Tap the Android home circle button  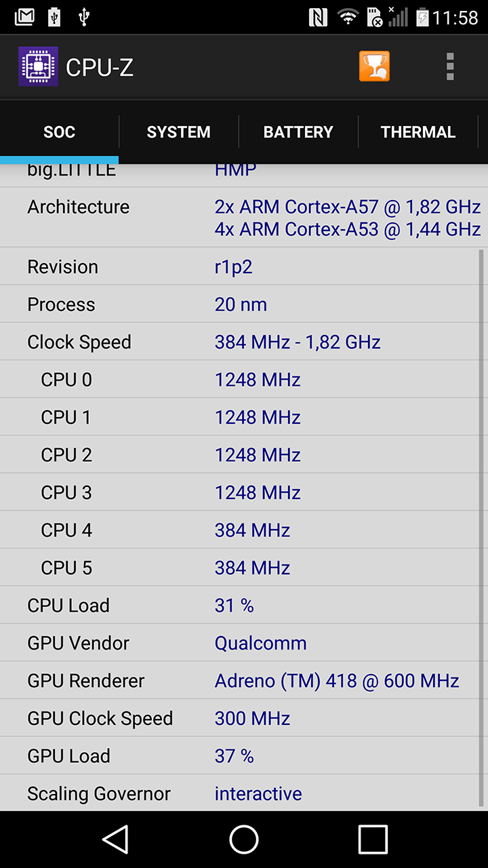point(244,840)
